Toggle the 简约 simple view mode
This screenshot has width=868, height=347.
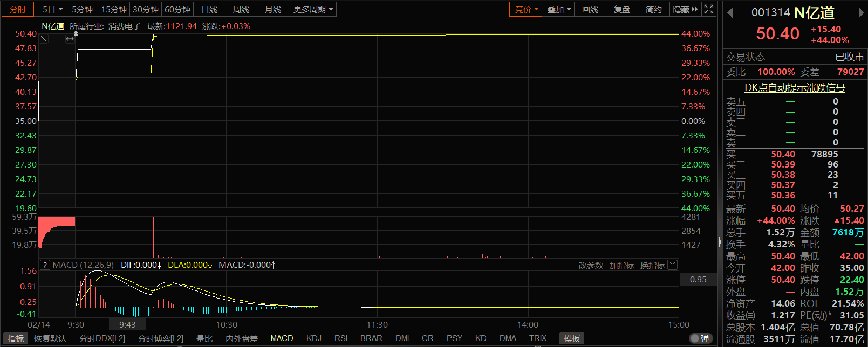[653, 9]
